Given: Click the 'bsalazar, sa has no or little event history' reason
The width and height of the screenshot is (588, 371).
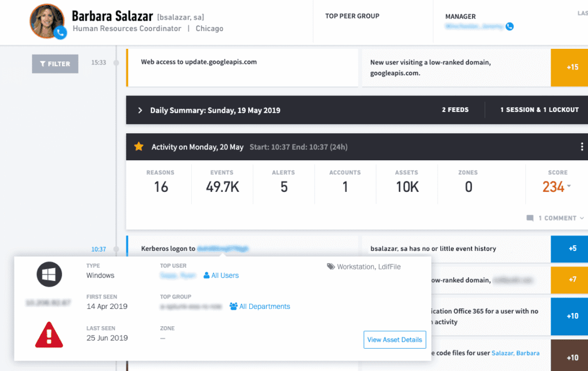Looking at the screenshot, I should click(x=433, y=249).
